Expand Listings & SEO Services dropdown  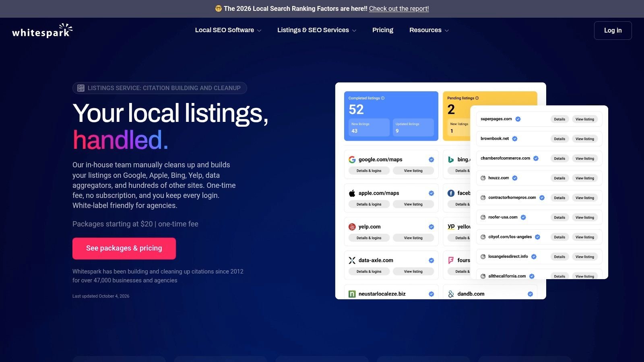click(x=317, y=30)
